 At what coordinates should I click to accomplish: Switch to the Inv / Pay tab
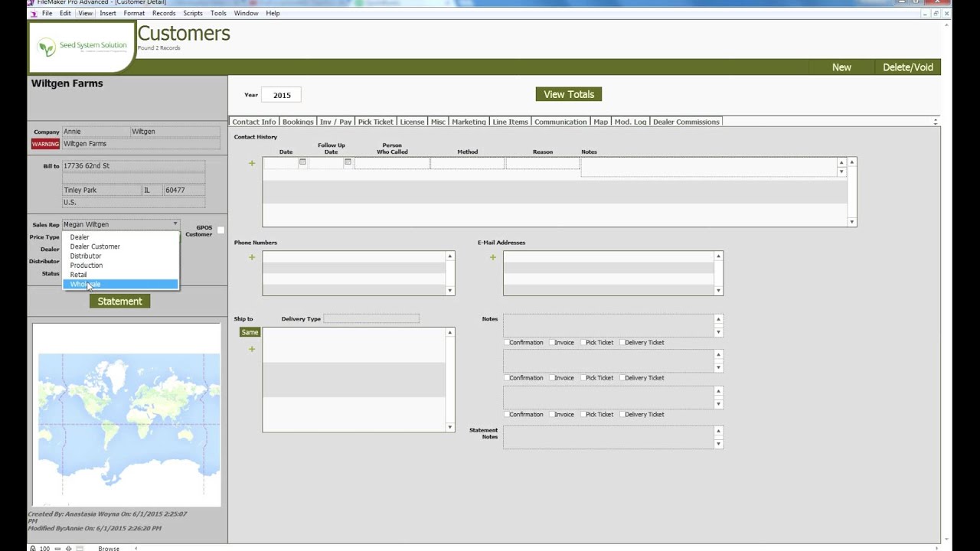click(x=335, y=122)
